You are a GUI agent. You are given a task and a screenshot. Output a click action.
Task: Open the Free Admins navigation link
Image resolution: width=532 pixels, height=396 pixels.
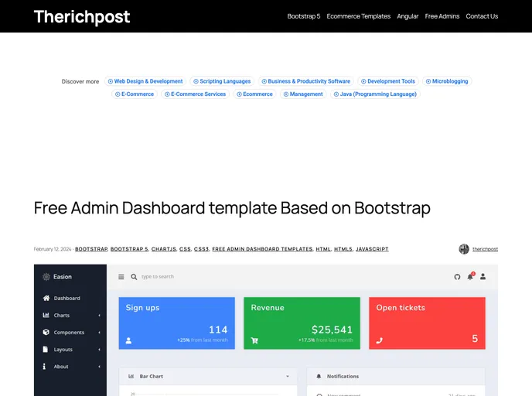tap(442, 16)
